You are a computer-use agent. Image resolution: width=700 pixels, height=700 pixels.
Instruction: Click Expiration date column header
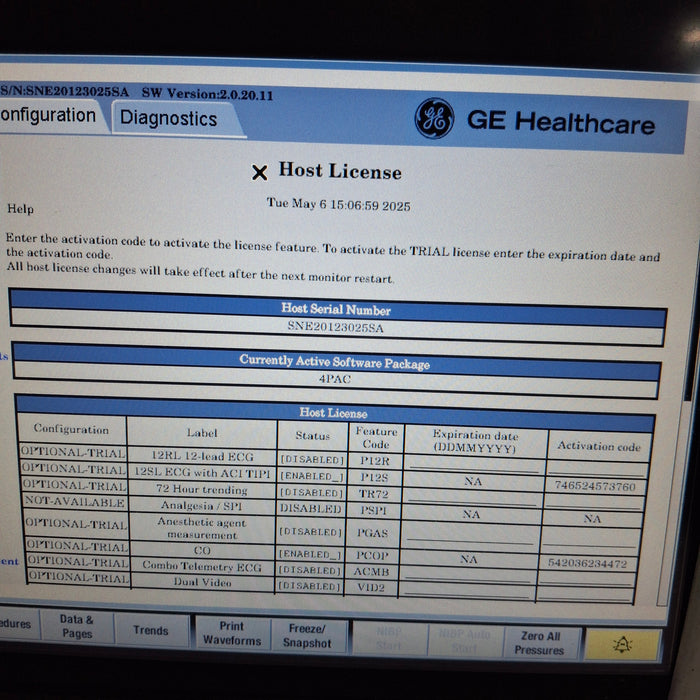tap(475, 441)
